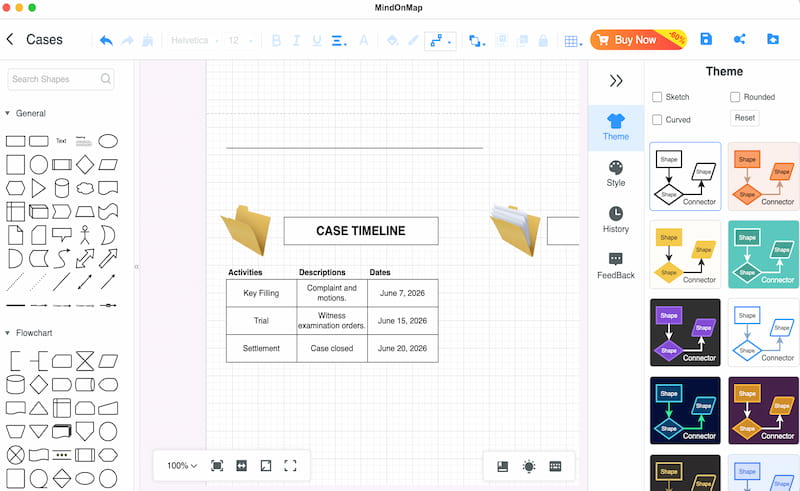Open the arrange order dropdown
800x491 pixels.
click(477, 41)
